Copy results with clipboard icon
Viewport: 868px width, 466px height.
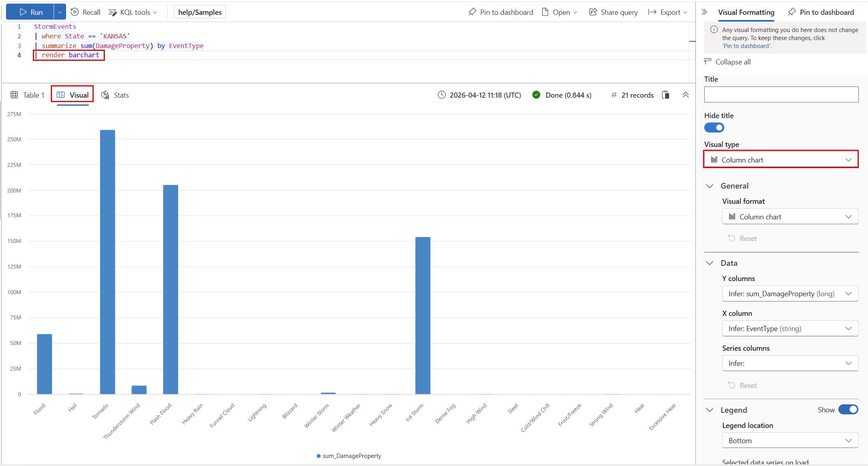(665, 95)
